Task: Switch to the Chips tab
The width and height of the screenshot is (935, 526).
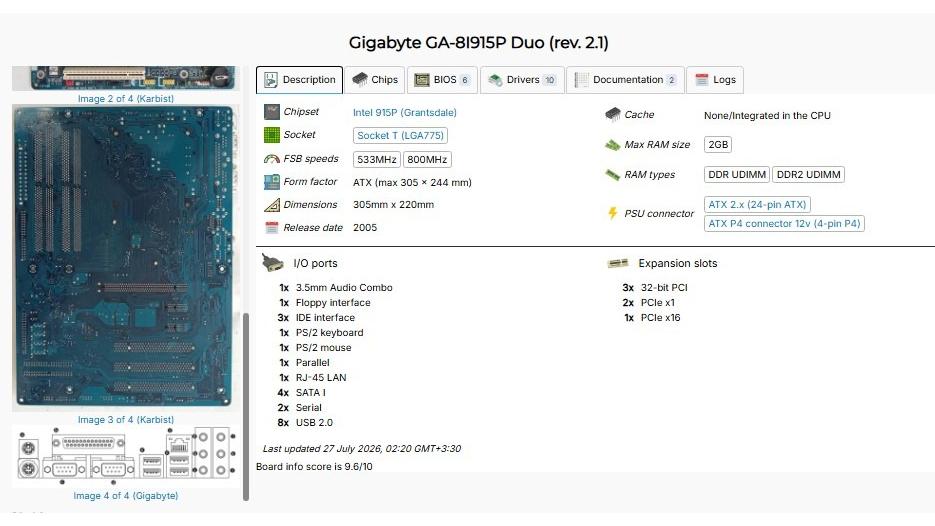Action: click(374, 80)
